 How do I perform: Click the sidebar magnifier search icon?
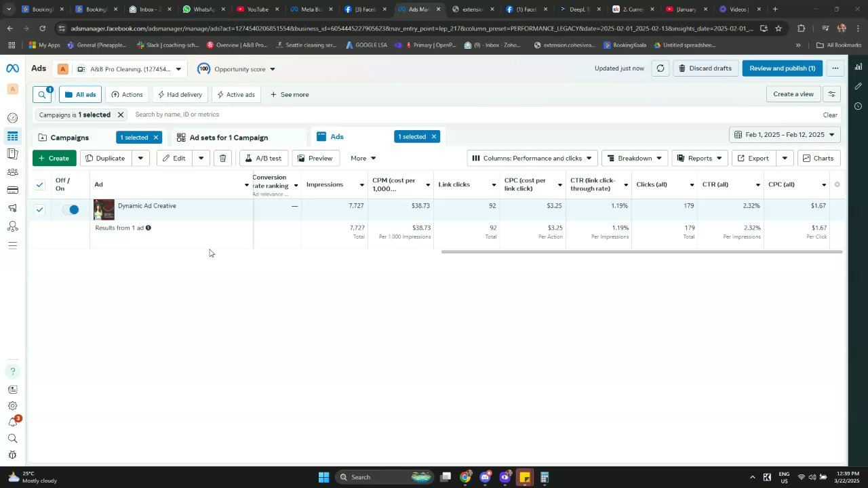[12, 439]
